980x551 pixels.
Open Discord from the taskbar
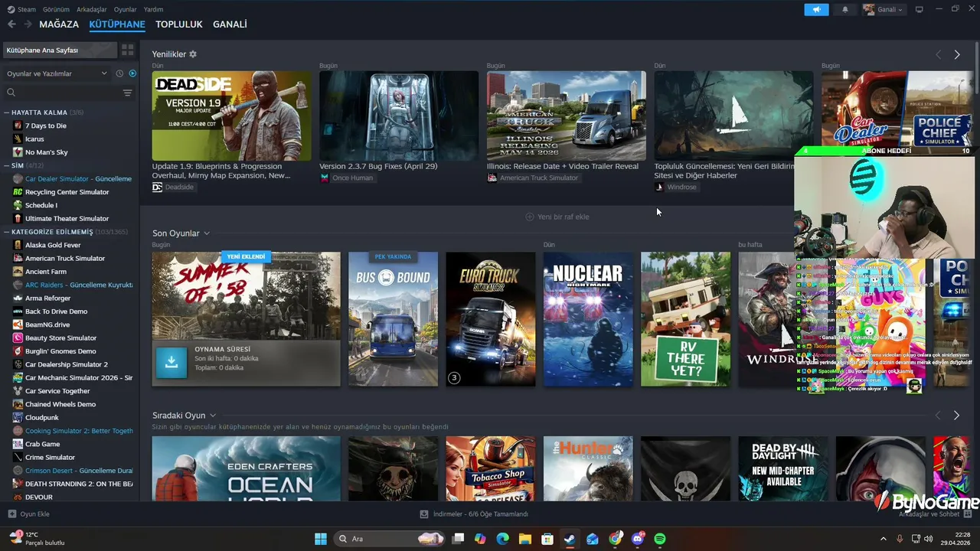pos(638,539)
